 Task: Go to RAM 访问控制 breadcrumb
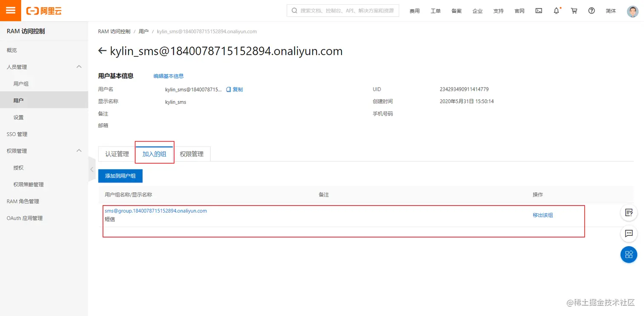(x=114, y=32)
